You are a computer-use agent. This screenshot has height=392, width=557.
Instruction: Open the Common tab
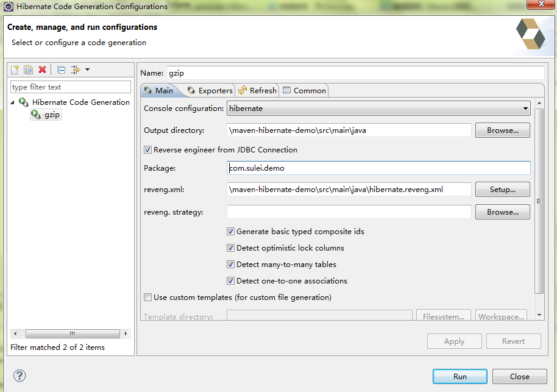pyautogui.click(x=305, y=91)
